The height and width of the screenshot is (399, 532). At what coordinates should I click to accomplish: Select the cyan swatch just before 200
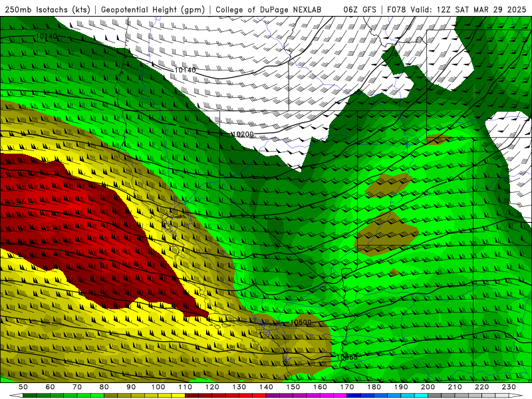[422, 396]
